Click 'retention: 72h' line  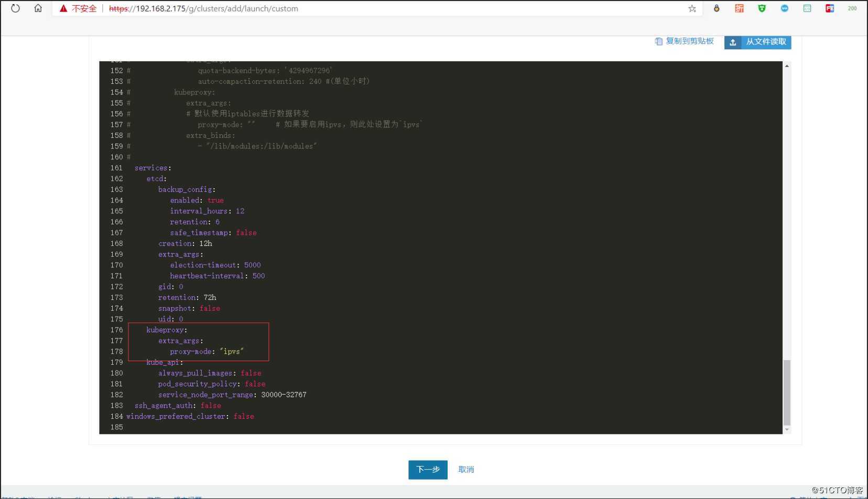pos(187,297)
